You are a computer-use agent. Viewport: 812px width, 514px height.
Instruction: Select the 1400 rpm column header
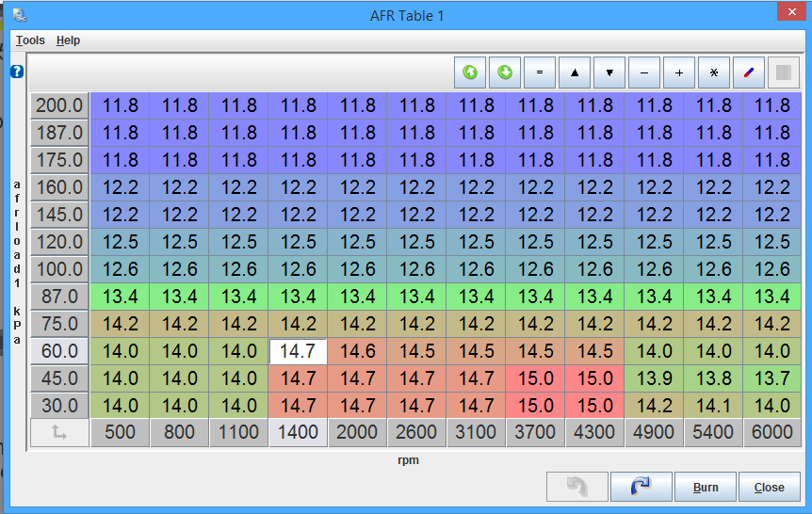[x=298, y=433]
